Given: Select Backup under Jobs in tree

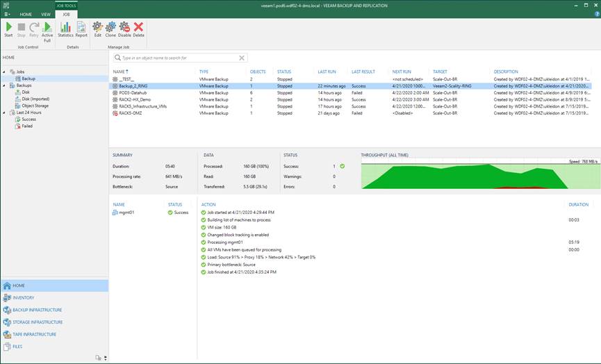Looking at the screenshot, I should click(x=28, y=78).
